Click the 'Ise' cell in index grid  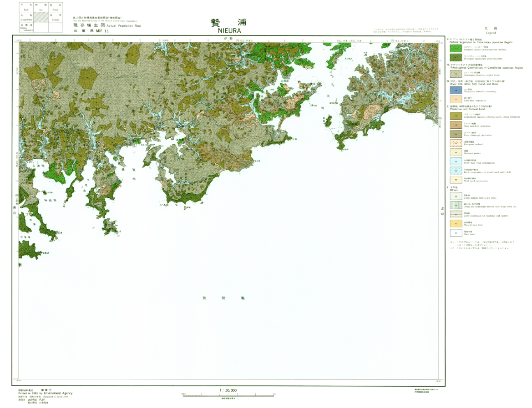[x=41, y=7]
